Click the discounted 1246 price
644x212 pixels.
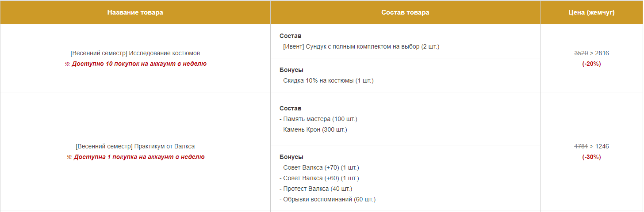602,146
